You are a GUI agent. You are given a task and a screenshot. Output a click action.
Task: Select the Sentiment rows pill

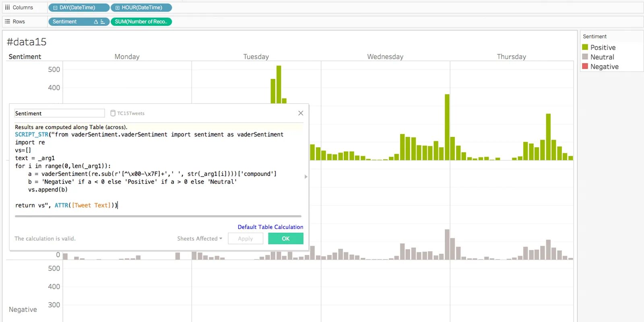point(79,22)
